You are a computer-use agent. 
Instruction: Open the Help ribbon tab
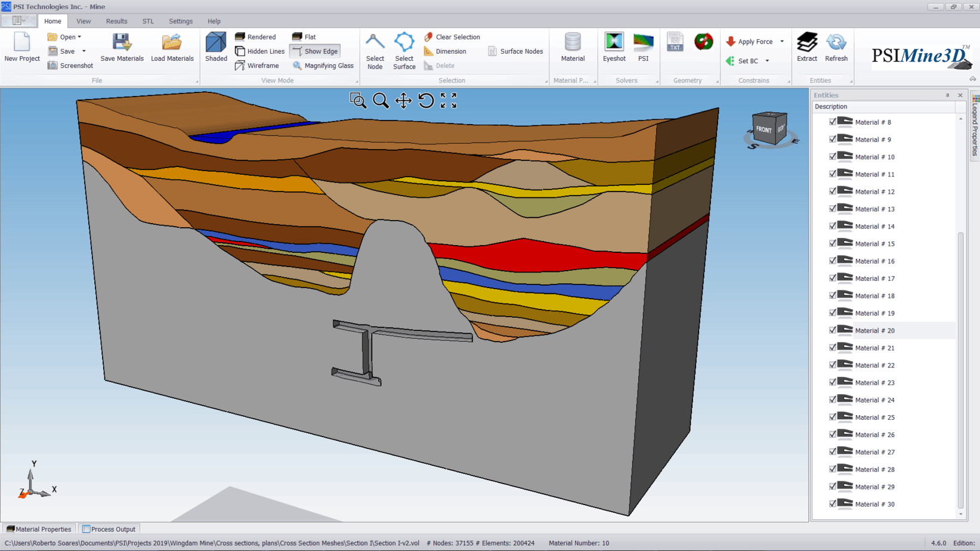tap(214, 21)
